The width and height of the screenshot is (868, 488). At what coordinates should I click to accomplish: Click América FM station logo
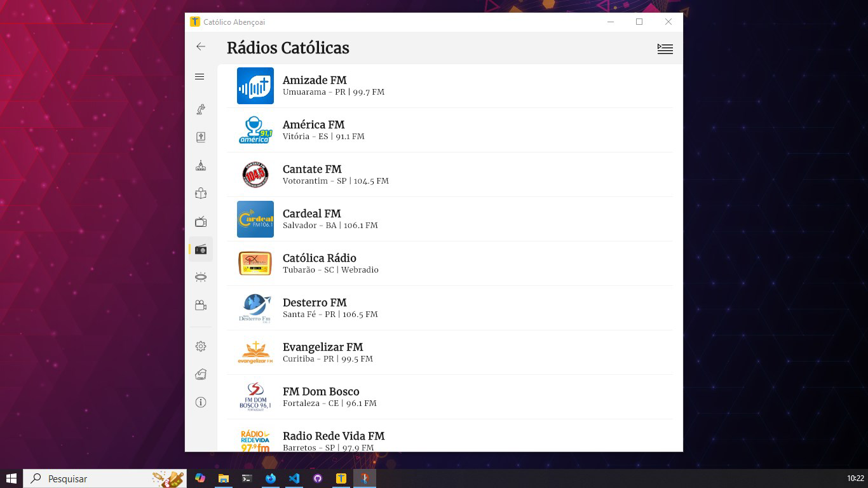click(x=255, y=130)
